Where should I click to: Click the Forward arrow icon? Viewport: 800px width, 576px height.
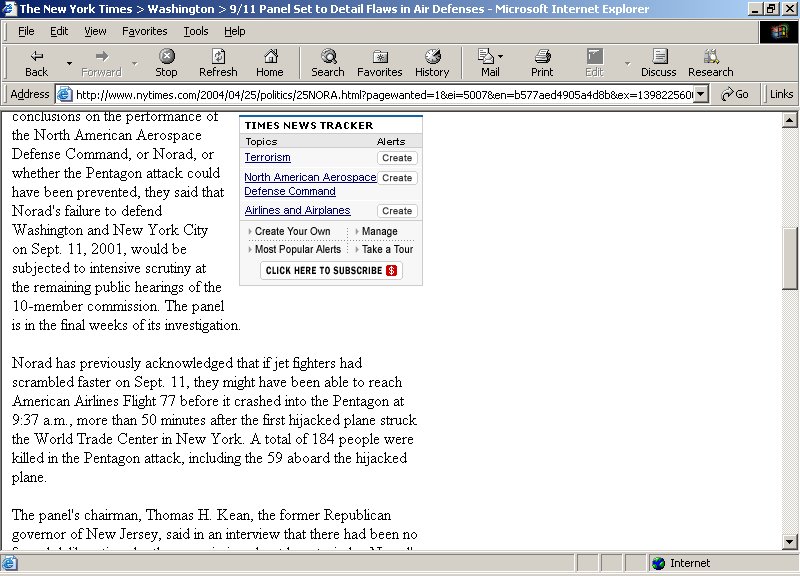[102, 56]
